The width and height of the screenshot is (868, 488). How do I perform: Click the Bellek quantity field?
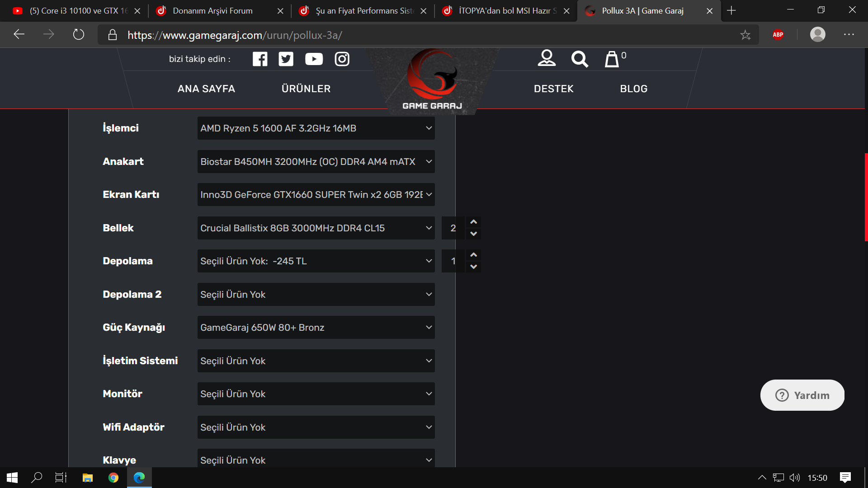453,228
